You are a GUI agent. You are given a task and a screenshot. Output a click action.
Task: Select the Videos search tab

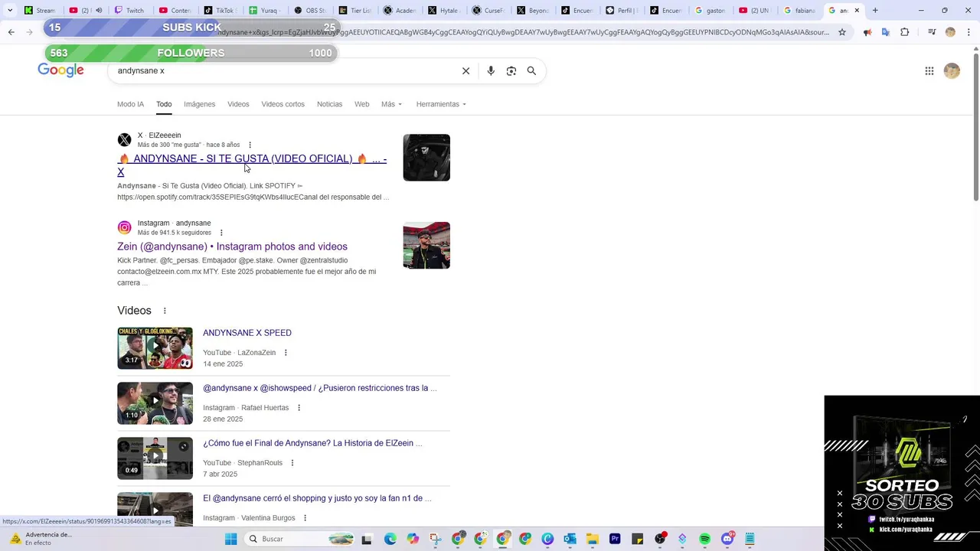238,104
